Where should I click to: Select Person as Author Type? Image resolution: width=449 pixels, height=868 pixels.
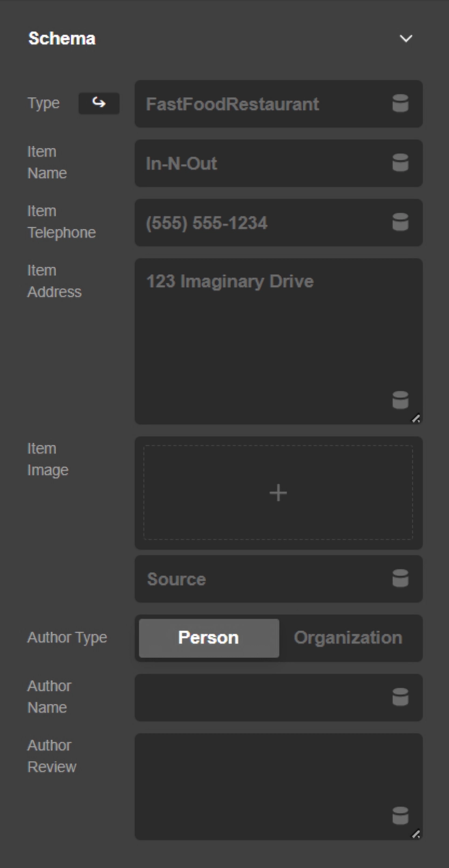click(x=209, y=638)
